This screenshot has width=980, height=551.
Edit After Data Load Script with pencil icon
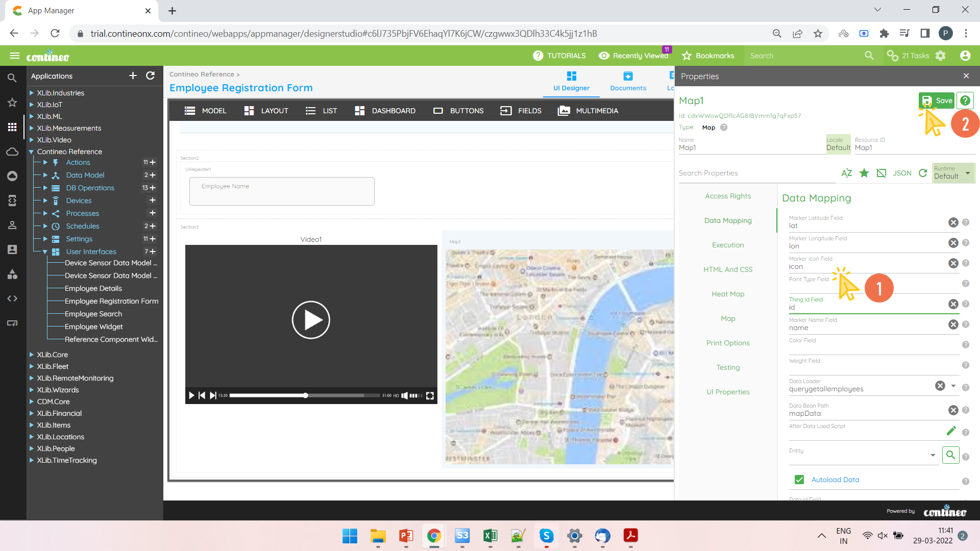tap(951, 431)
